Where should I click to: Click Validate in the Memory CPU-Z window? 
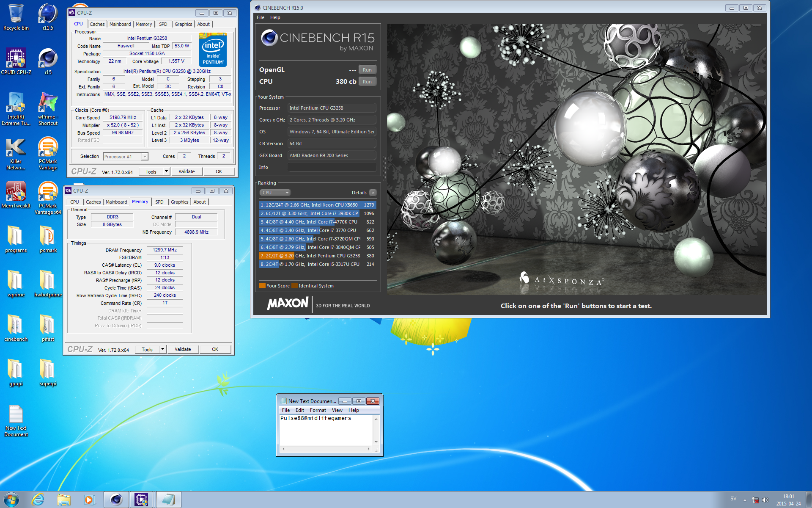pyautogui.click(x=183, y=349)
